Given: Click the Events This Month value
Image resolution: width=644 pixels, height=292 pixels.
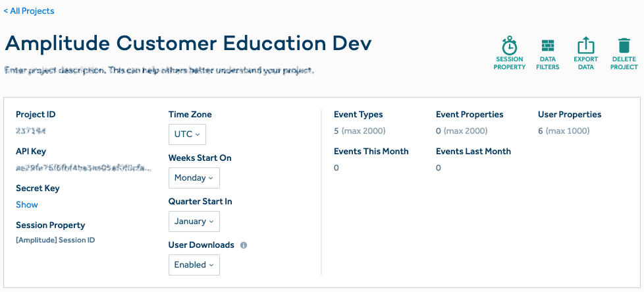Looking at the screenshot, I should (336, 168).
